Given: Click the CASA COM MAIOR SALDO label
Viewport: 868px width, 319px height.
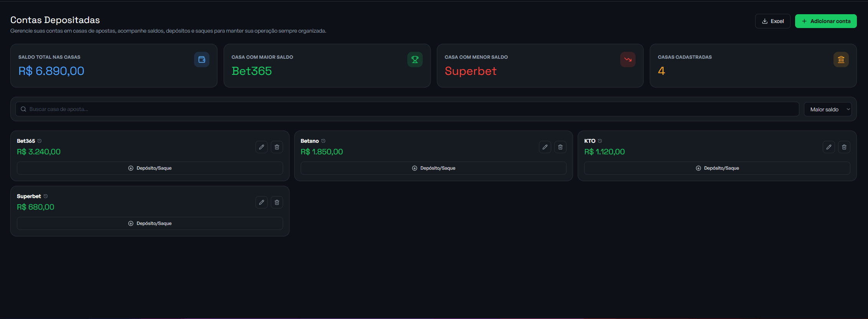Looking at the screenshot, I should click(262, 57).
